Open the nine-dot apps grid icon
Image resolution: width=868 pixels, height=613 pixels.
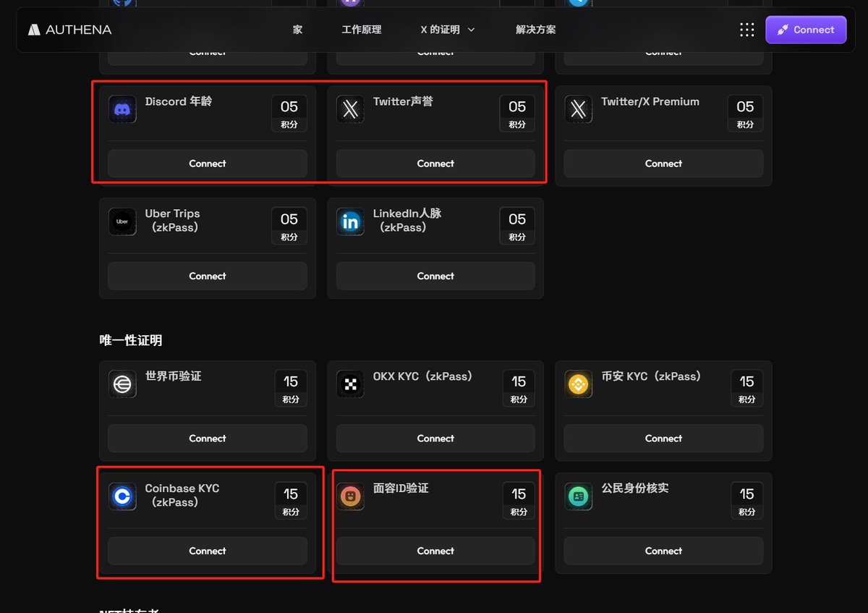tap(746, 30)
